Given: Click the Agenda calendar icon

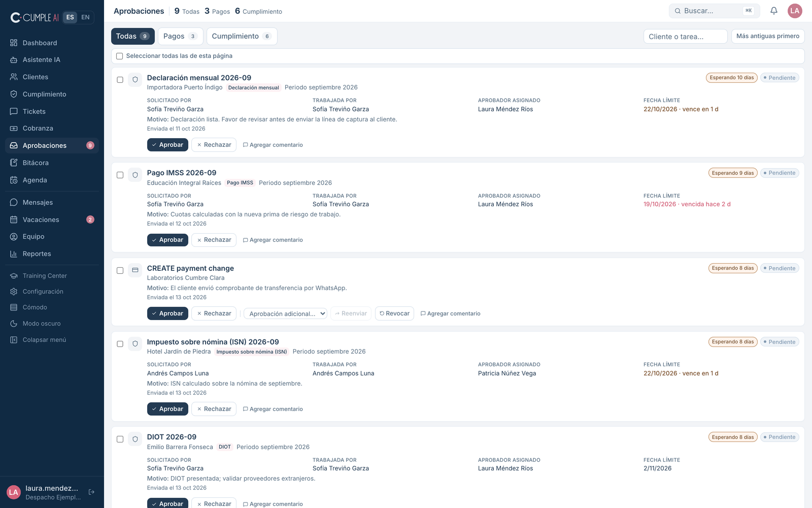Looking at the screenshot, I should [14, 180].
